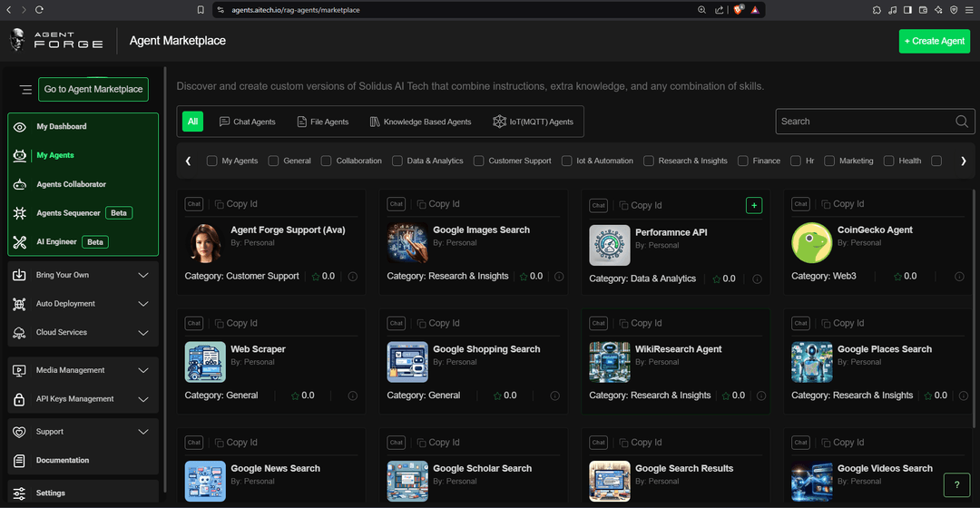Open Google Places Search agent title
Image resolution: width=980 pixels, height=508 pixels.
pyautogui.click(x=885, y=349)
